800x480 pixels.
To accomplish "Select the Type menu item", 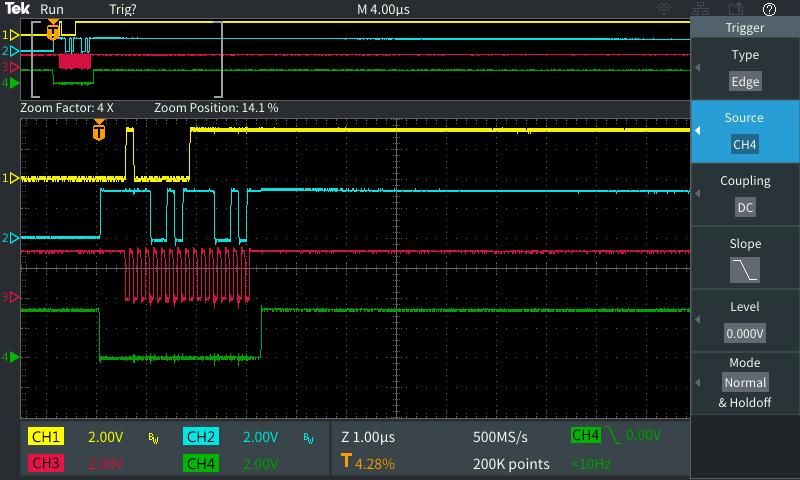I will pyautogui.click(x=745, y=68).
